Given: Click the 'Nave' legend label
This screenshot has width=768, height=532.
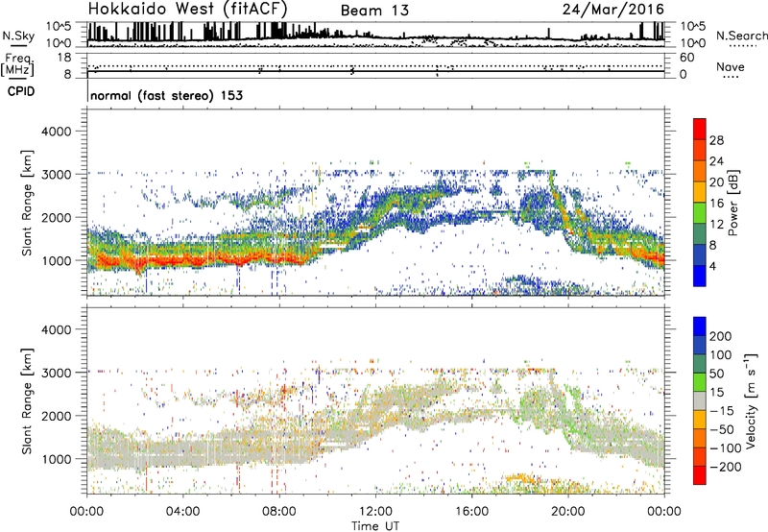Looking at the screenshot, I should point(731,66).
